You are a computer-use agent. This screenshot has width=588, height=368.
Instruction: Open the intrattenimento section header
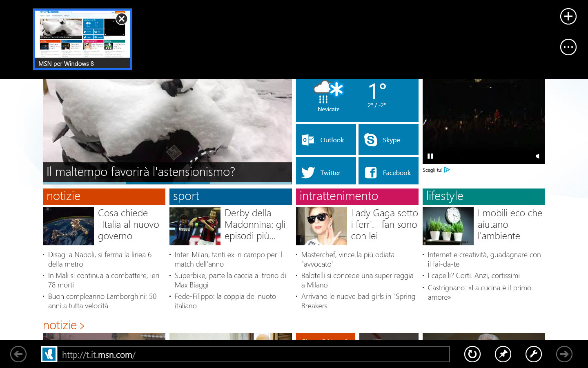[357, 196]
